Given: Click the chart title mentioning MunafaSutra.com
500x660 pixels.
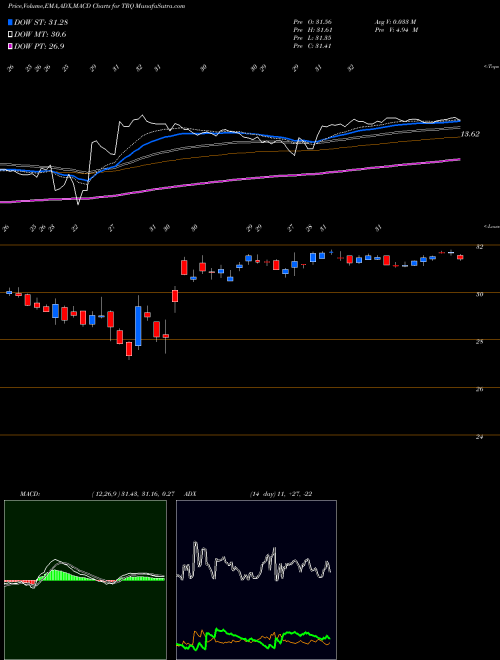Looking at the screenshot, I should tap(96, 6).
